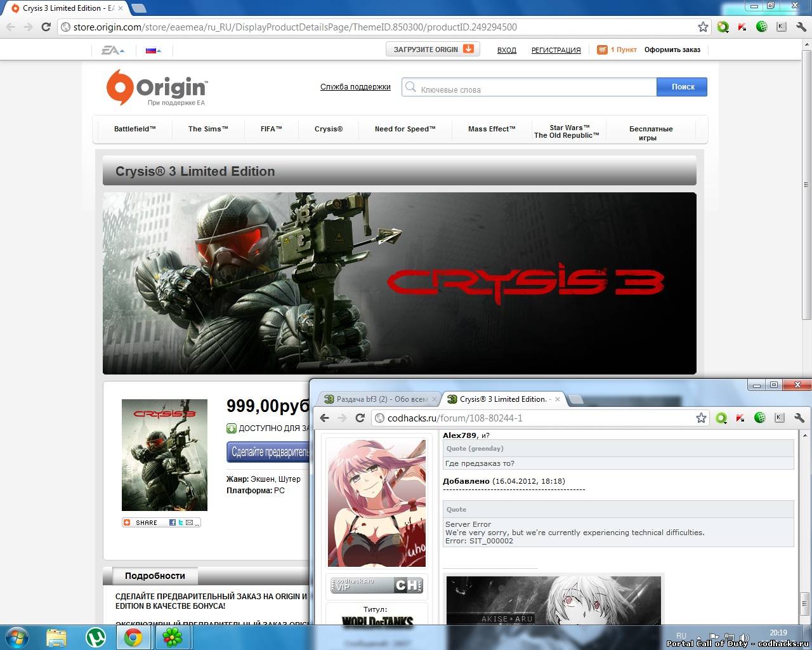Open the EA logo dropdown

[x=113, y=50]
